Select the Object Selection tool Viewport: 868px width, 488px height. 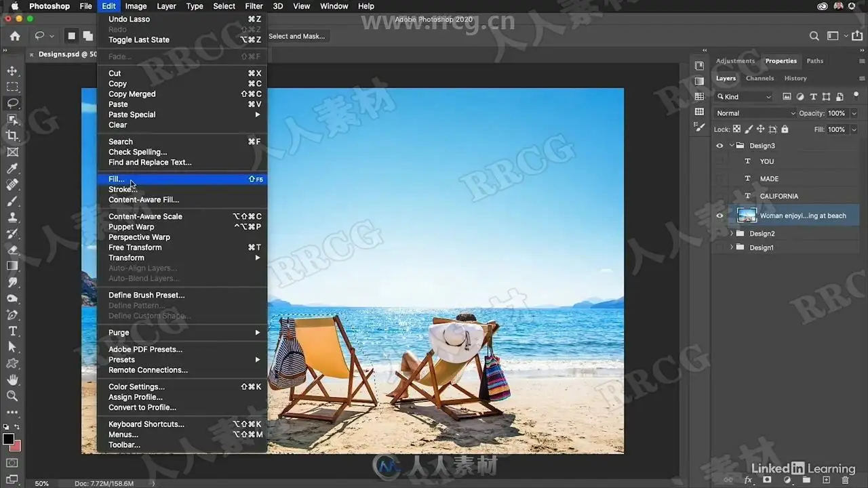pos(12,119)
